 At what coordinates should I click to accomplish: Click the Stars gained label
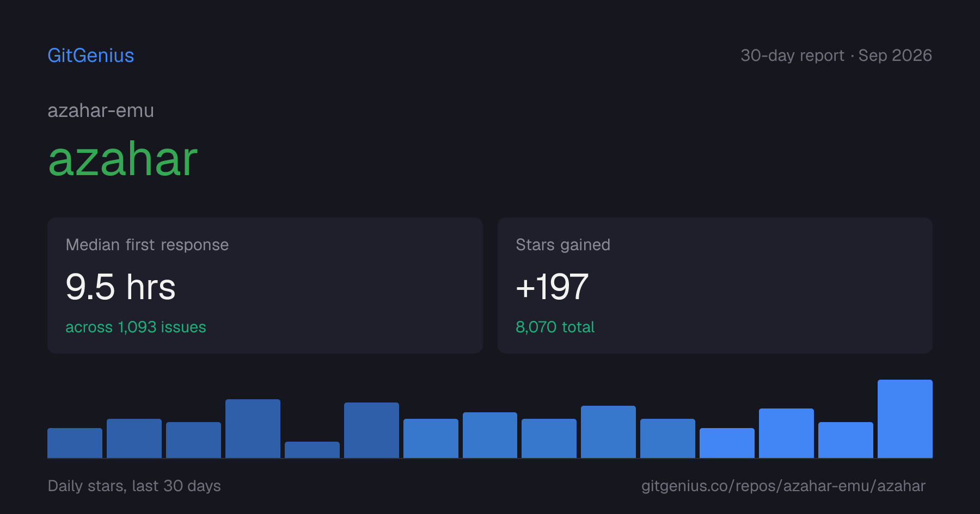click(x=563, y=245)
